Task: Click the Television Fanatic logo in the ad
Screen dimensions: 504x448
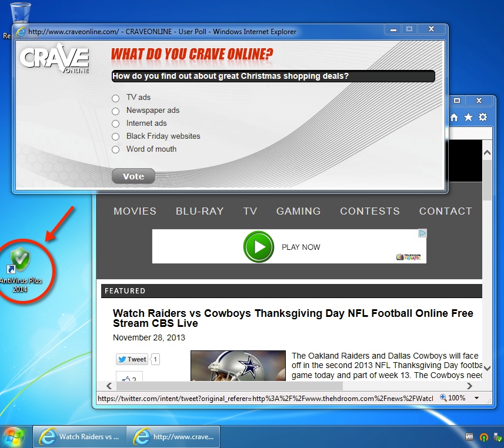Action: 409,257
